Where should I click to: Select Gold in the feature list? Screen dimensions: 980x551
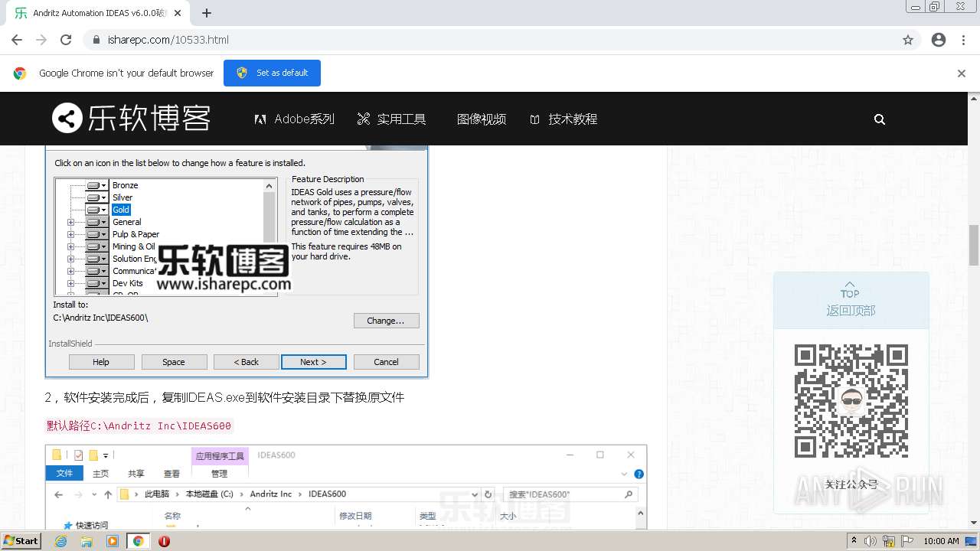121,210
